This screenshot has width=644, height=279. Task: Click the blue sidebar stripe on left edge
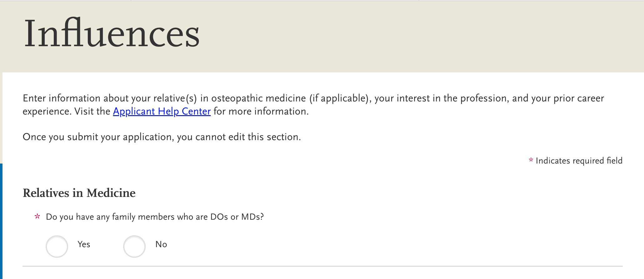[2, 218]
